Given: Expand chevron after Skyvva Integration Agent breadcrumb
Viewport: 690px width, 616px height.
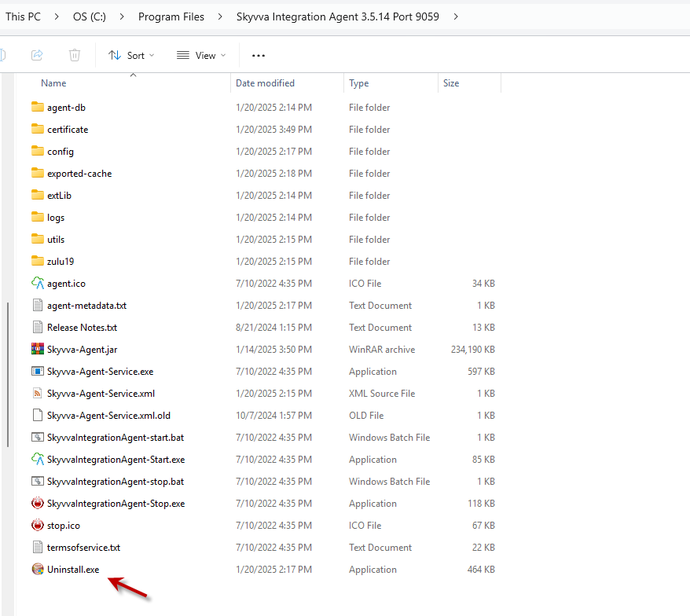Looking at the screenshot, I should (457, 16).
